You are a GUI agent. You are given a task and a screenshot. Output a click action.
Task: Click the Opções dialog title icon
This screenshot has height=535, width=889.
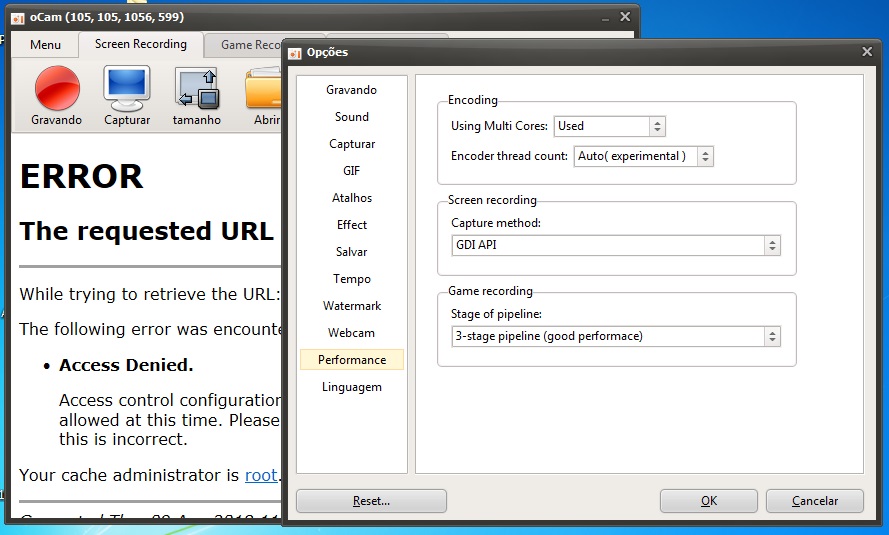[296, 52]
